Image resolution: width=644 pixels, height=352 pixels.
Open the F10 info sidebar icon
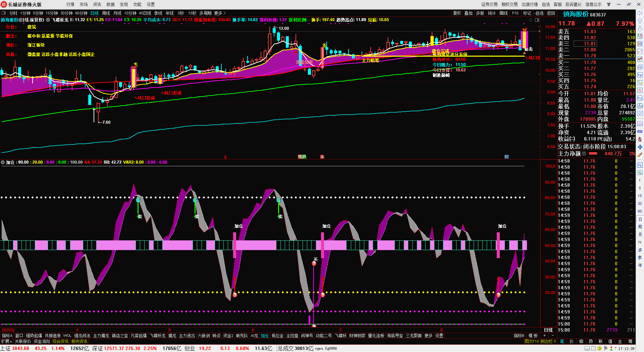coord(640,75)
